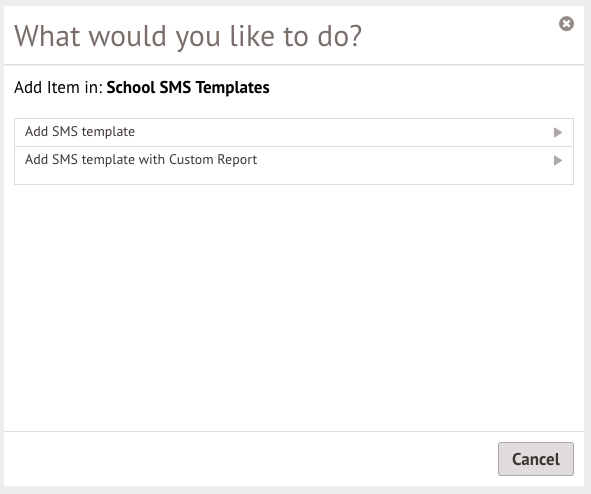Click the 'Add Item in:' text
The image size is (591, 494).
58,87
